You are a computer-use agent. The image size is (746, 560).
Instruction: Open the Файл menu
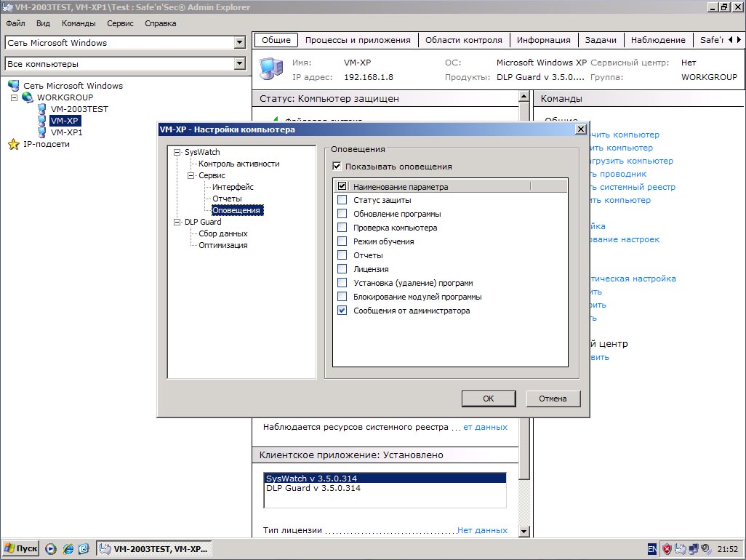click(x=16, y=23)
